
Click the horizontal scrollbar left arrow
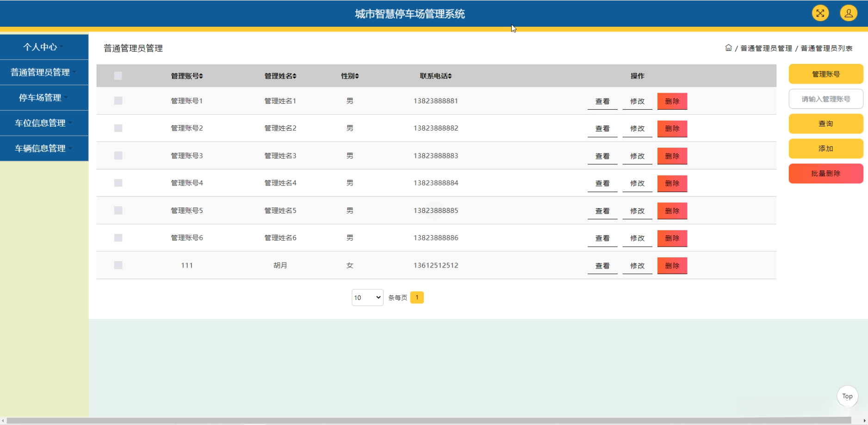pyautogui.click(x=3, y=421)
